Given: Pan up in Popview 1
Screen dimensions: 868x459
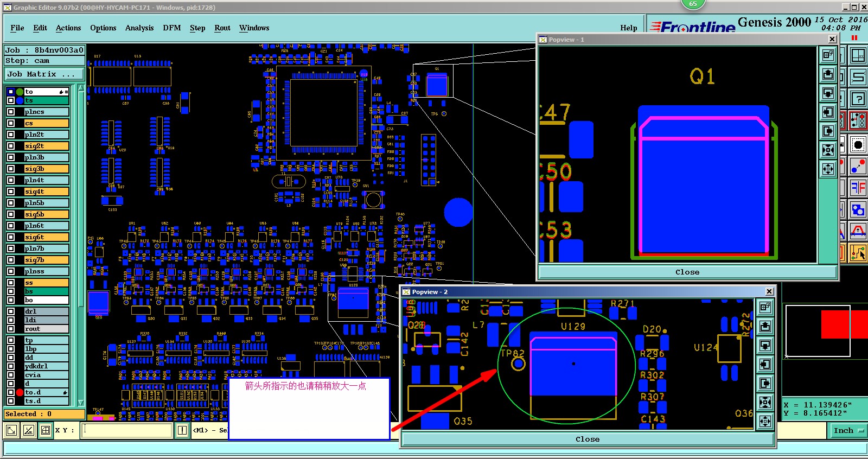Looking at the screenshot, I should (x=828, y=74).
